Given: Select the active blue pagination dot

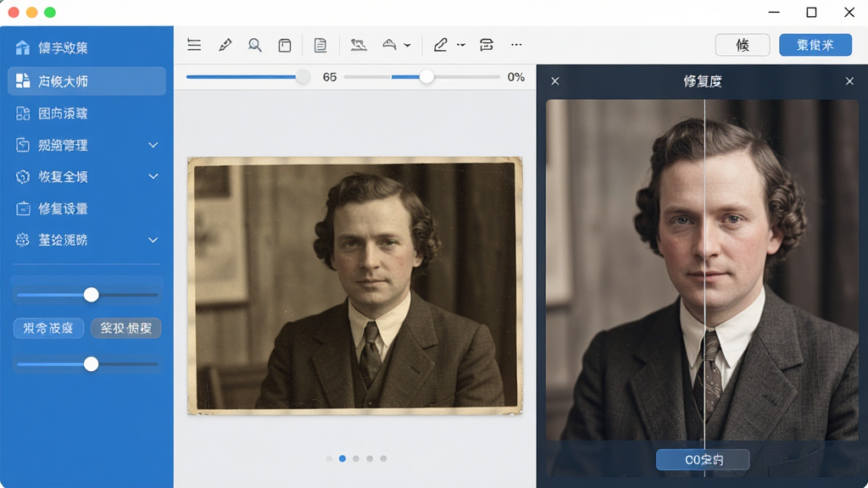Looking at the screenshot, I should [342, 458].
